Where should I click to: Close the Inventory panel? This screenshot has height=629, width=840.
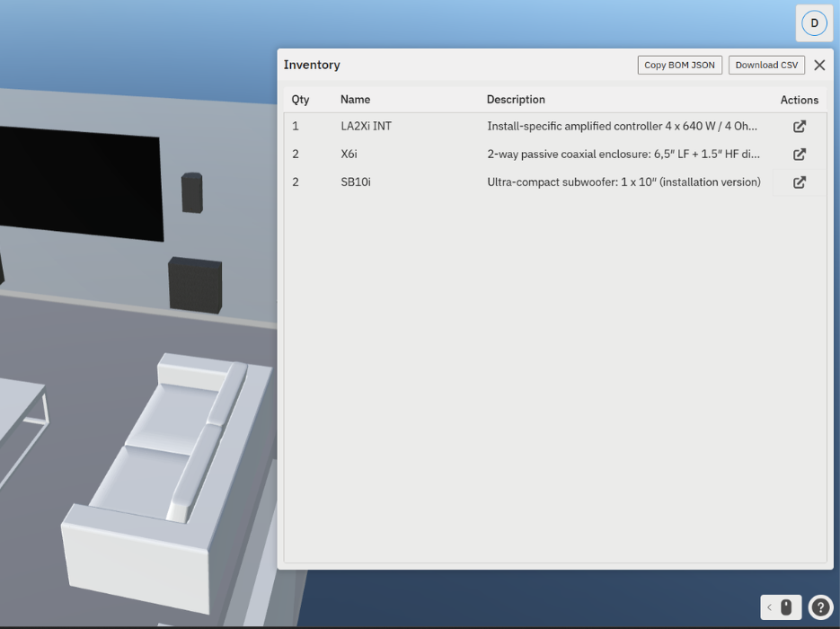(819, 65)
